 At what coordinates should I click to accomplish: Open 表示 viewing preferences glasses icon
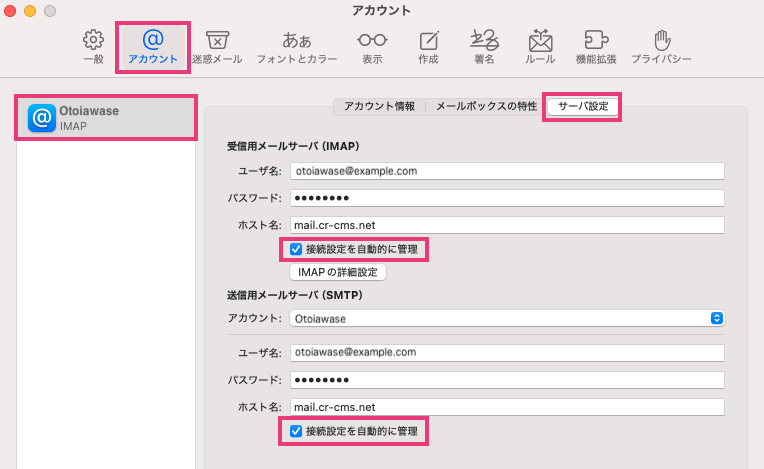click(372, 47)
